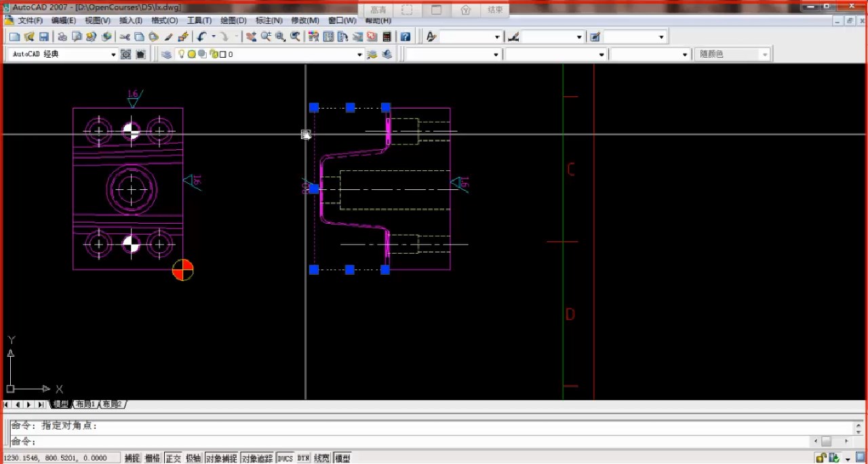This screenshot has height=464, width=868.
Task: Click the Save icon in the toolbar
Action: tap(44, 37)
